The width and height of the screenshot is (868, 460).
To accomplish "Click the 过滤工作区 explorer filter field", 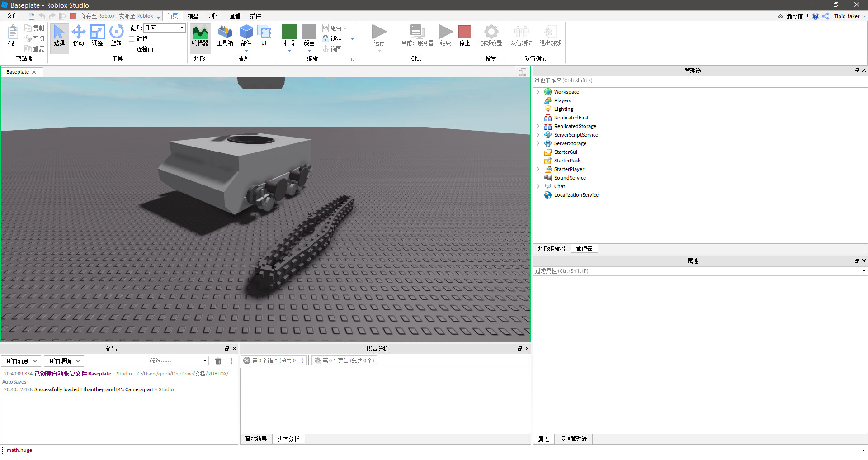I will pyautogui.click(x=700, y=81).
